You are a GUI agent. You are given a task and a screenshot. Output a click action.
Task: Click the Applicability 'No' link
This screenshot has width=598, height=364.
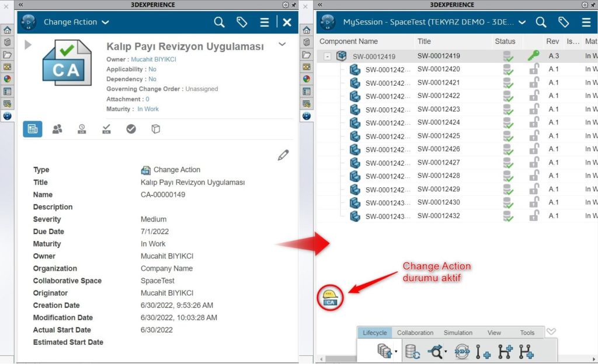pos(152,69)
